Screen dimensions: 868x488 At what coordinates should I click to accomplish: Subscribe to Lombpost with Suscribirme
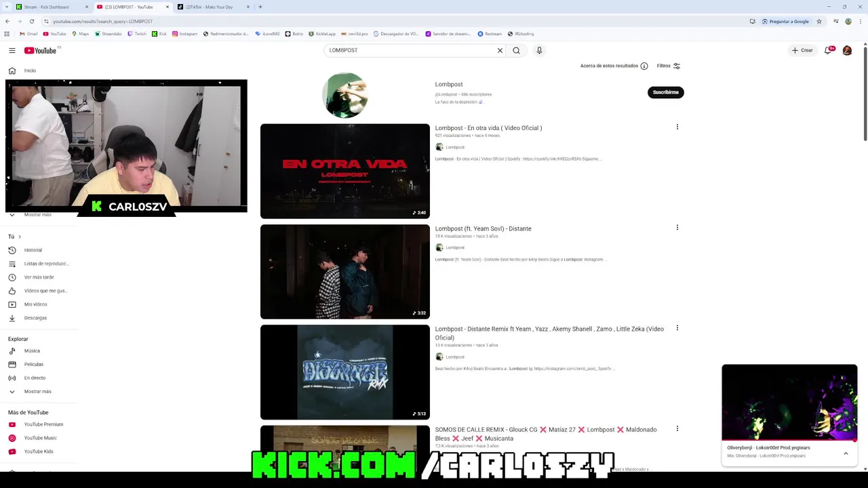666,92
